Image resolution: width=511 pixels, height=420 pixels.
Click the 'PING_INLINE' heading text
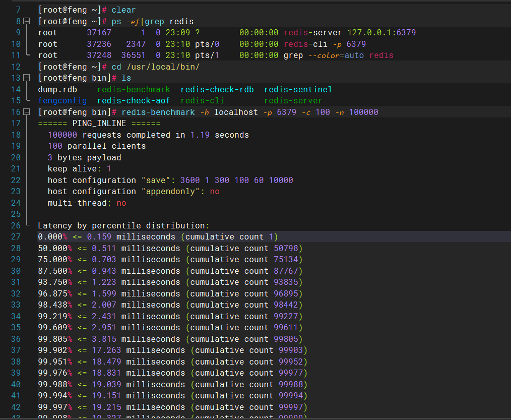[99, 123]
